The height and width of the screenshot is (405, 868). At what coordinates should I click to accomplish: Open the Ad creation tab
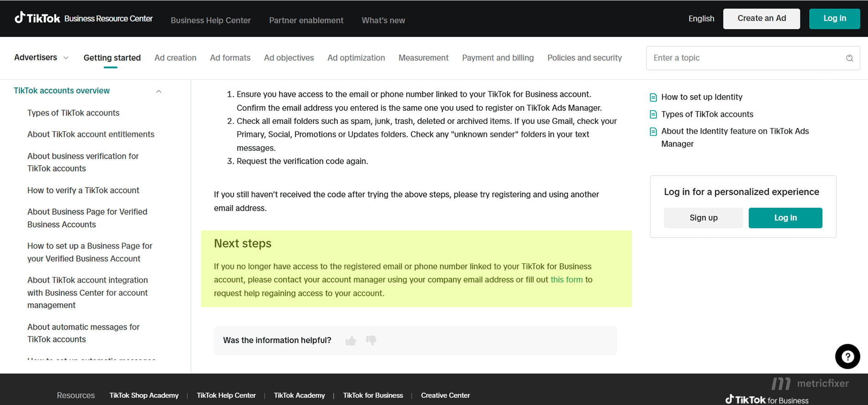175,58
